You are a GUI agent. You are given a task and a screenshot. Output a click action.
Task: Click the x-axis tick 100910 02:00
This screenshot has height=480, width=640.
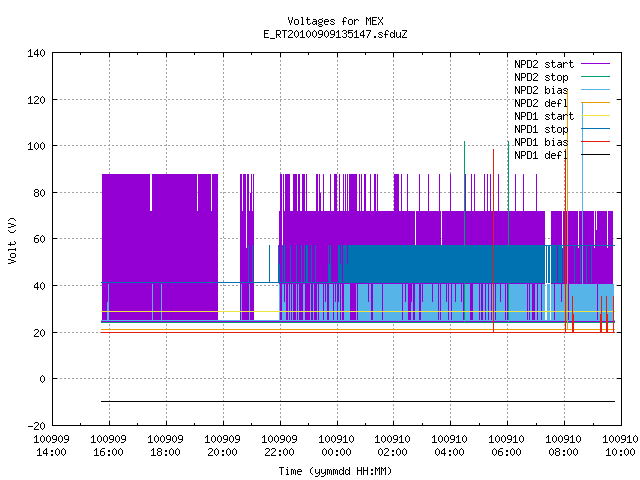(393, 446)
